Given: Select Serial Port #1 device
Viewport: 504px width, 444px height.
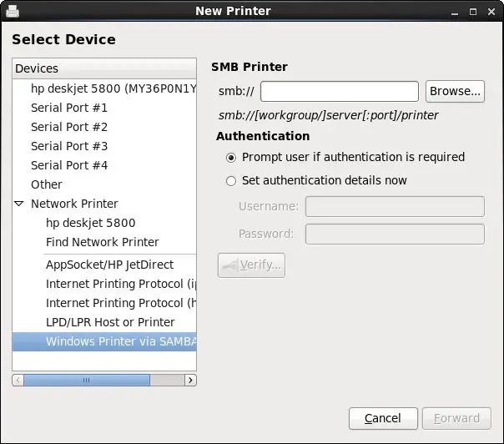Looking at the screenshot, I should [x=69, y=108].
